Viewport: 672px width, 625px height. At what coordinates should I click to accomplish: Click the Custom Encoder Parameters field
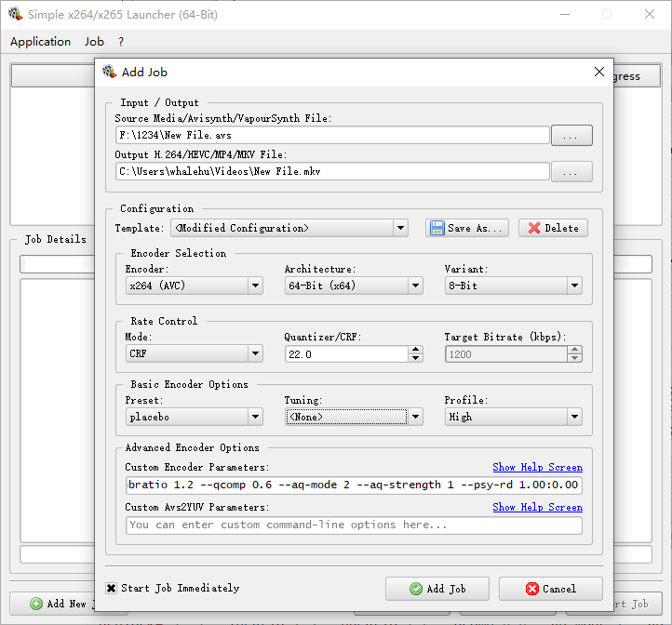(354, 485)
